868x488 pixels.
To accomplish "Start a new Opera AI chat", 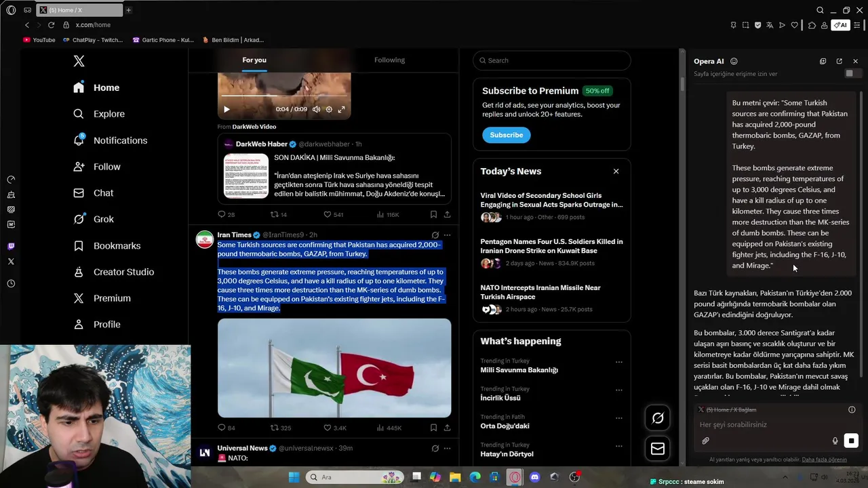I will (x=823, y=61).
